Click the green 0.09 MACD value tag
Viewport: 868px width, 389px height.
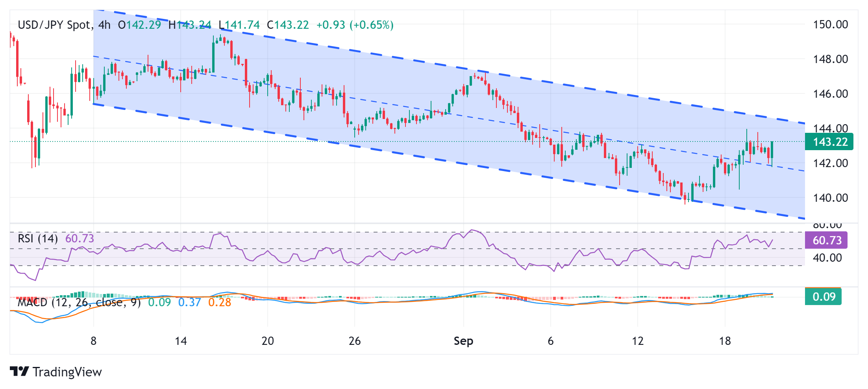pos(823,296)
